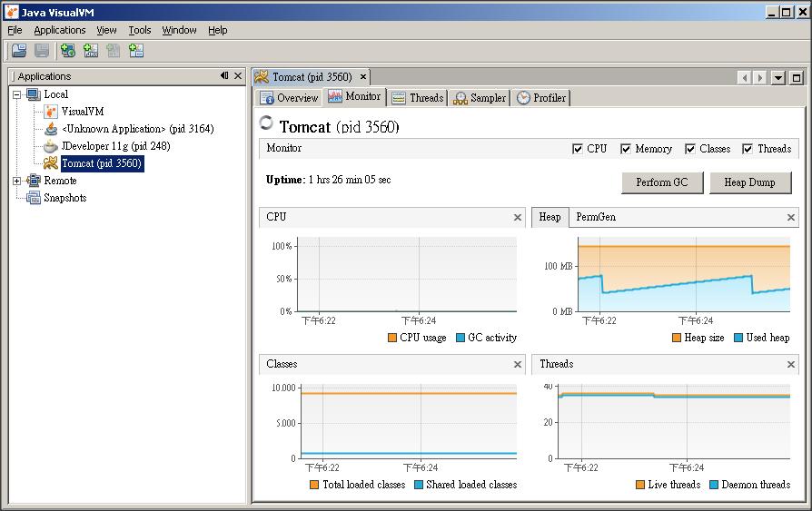Open the Help menu
Image resolution: width=812 pixels, height=511 pixels.
pos(217,30)
